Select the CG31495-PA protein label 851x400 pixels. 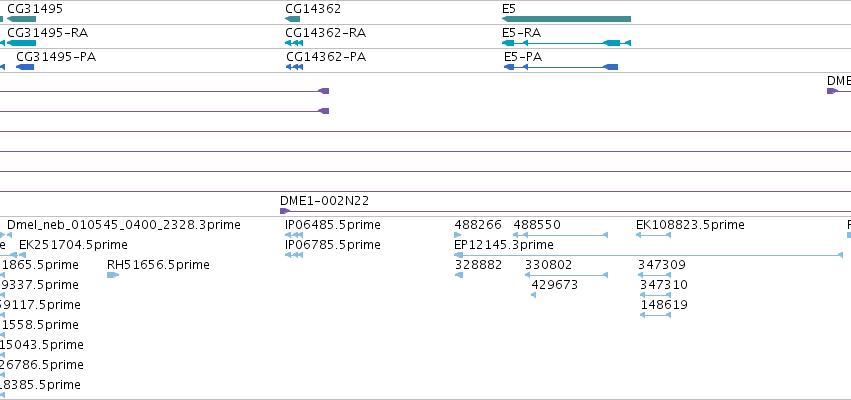56,56
